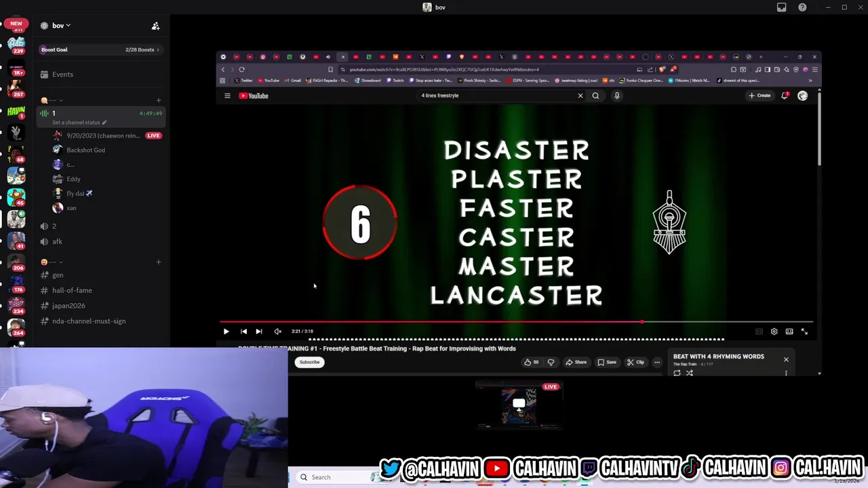Open the live stream preview thumbnail
This screenshot has height=488, width=868.
519,405
